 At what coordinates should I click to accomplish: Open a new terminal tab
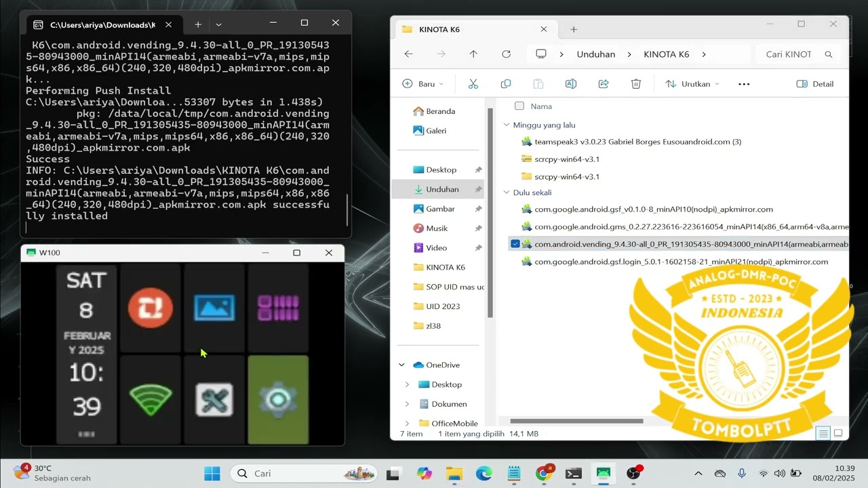(x=198, y=24)
